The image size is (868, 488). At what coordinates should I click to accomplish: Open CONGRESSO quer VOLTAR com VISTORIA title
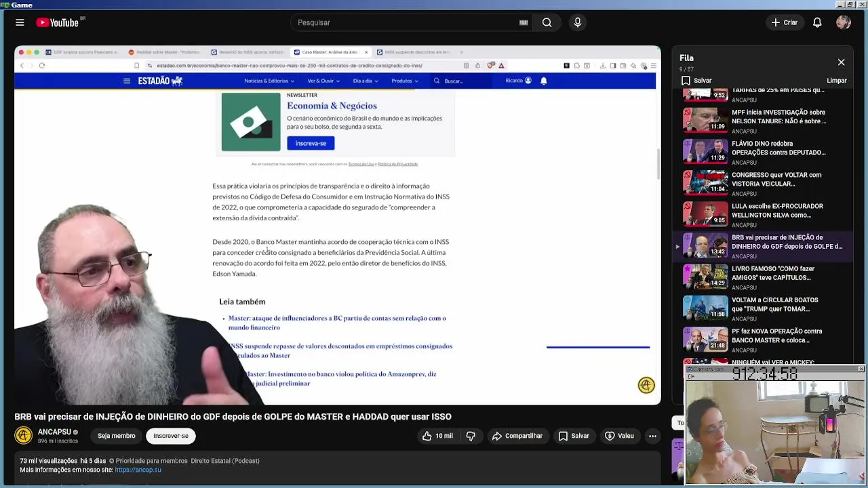pos(776,179)
